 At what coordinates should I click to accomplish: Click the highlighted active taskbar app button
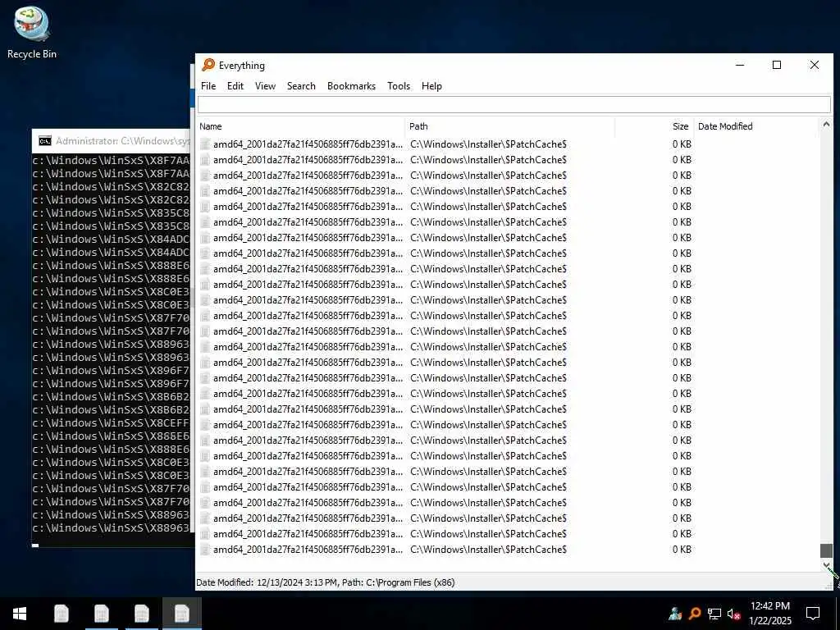pos(182,614)
